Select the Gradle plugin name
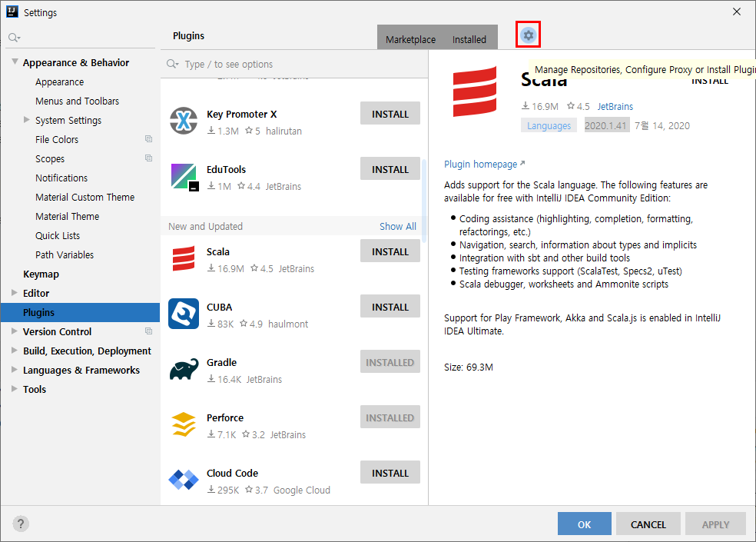 tap(222, 362)
